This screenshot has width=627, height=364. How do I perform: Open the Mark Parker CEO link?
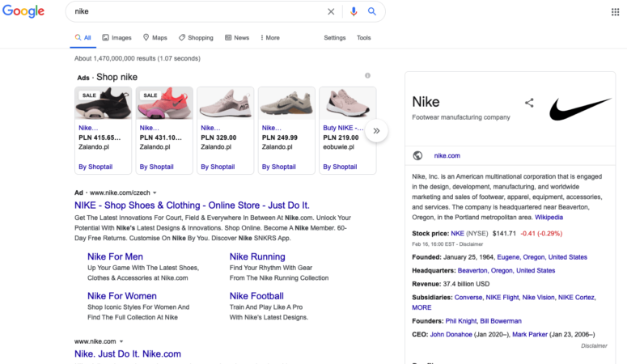click(530, 334)
